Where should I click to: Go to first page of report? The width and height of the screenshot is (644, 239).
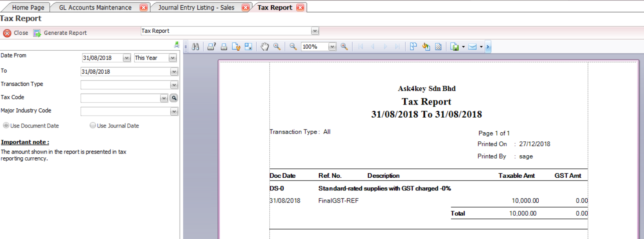click(360, 47)
